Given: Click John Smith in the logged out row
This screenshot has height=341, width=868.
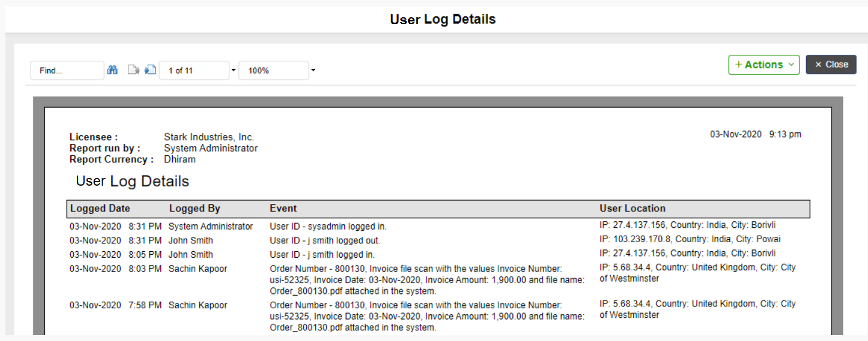Looking at the screenshot, I should 191,240.
